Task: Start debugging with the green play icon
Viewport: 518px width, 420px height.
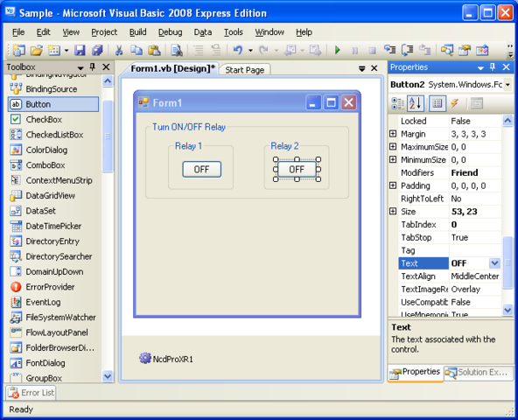Action: 337,50
